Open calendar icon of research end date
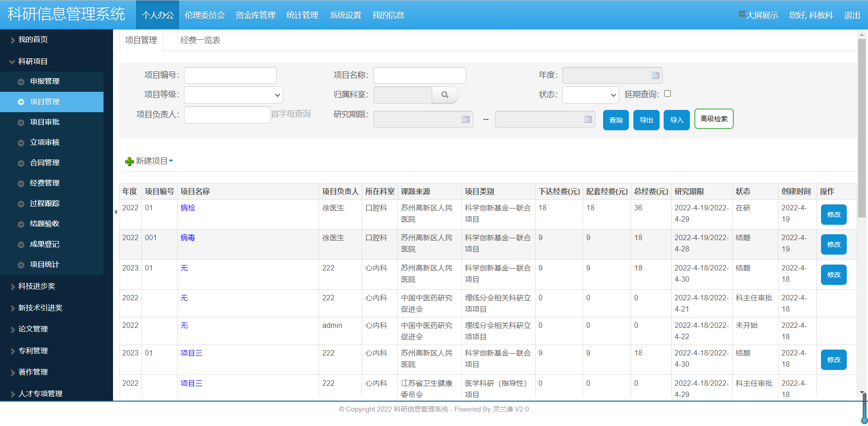Image resolution: width=868 pixels, height=426 pixels. coord(588,119)
